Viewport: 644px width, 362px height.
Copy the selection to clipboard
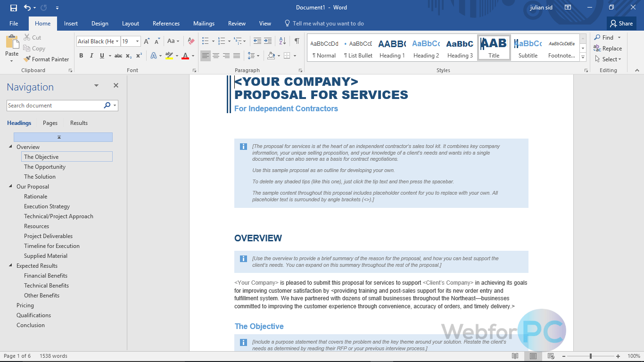(x=34, y=48)
